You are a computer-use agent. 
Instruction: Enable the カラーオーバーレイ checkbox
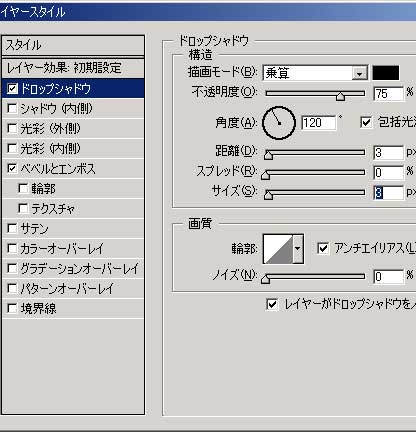point(12,249)
